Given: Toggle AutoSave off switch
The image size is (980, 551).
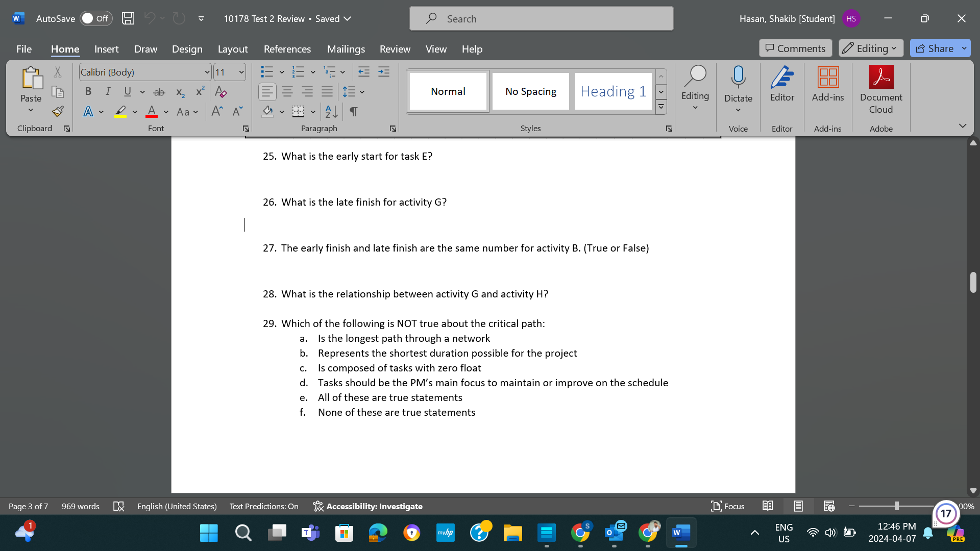Looking at the screenshot, I should [96, 18].
